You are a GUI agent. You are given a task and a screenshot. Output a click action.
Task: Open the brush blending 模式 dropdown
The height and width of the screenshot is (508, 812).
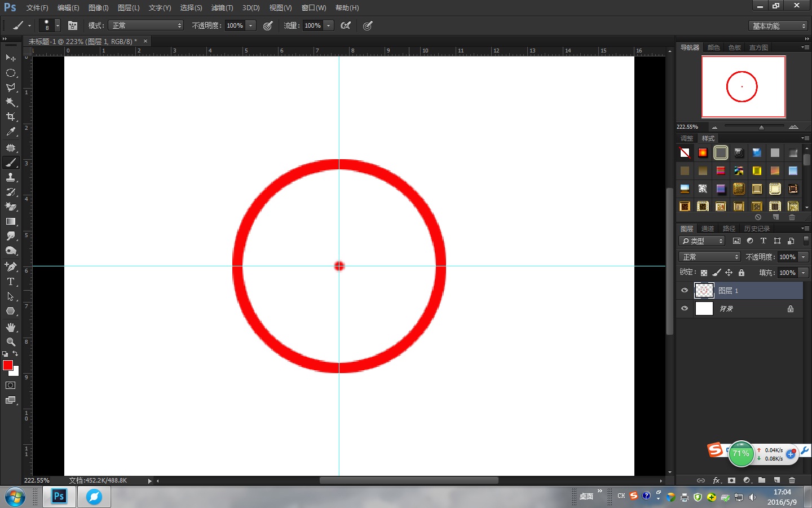pos(147,25)
